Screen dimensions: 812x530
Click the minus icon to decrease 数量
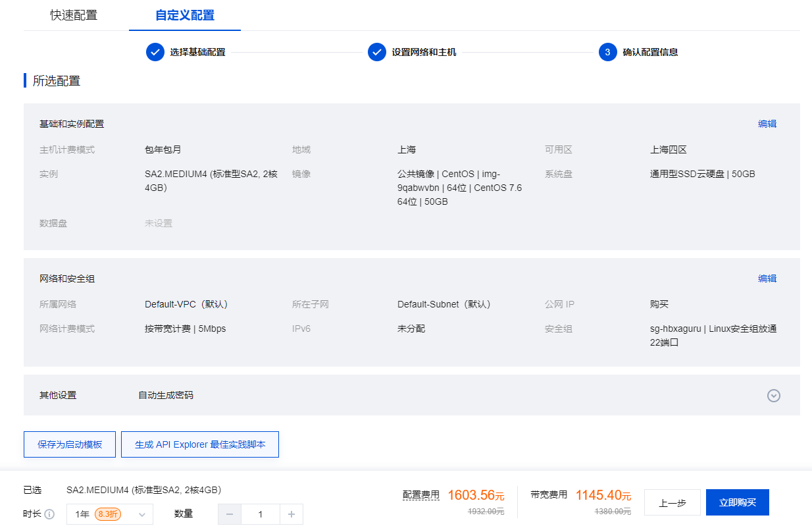tap(229, 514)
